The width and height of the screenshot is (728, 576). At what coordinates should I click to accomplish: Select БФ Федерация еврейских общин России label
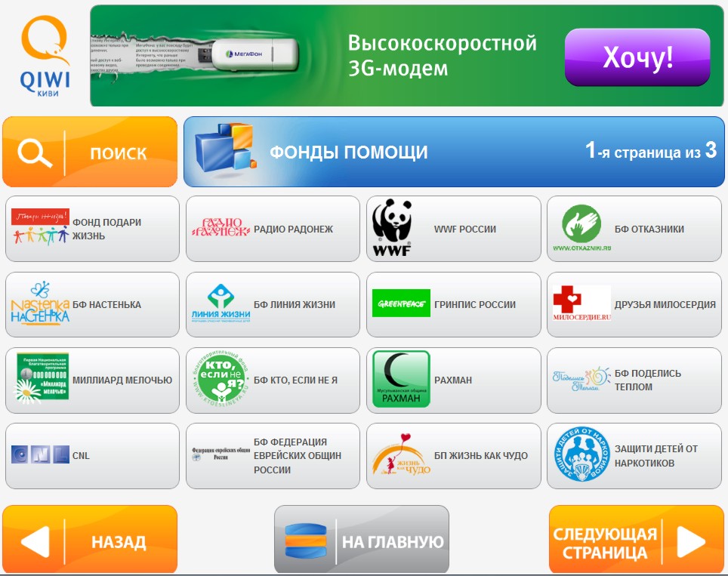click(297, 455)
